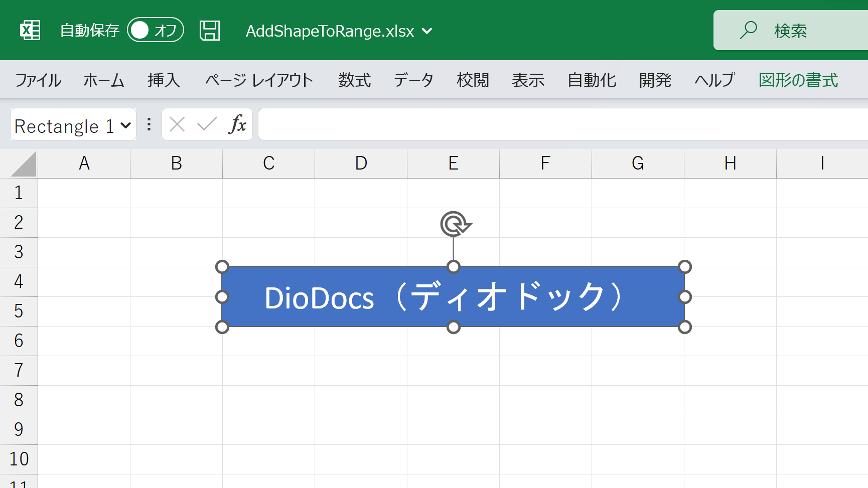Viewport: 868px width, 488px height.
Task: Click the Name Box showing Rectangle 1
Action: pyautogui.click(x=64, y=125)
